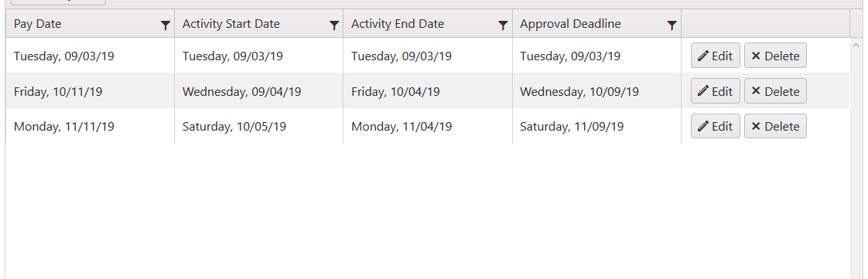Delete the Tuesday 09/03/19 pay date row

point(775,56)
